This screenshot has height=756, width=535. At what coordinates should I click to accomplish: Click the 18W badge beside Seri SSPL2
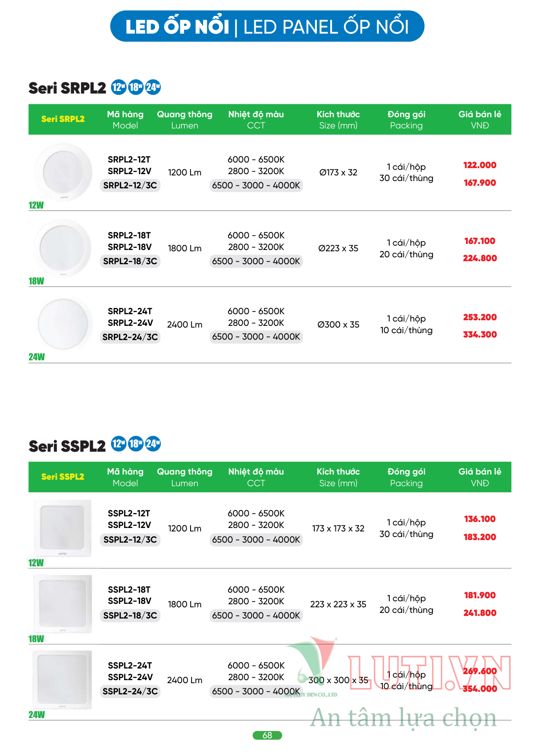[x=136, y=444]
